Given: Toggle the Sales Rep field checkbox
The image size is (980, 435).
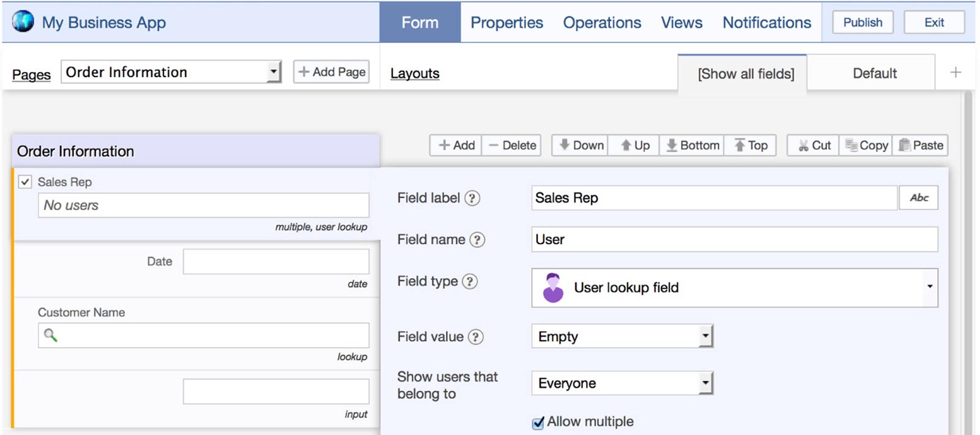Looking at the screenshot, I should click(25, 182).
